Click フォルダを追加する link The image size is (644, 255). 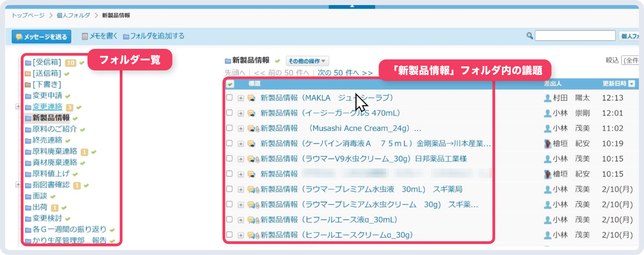[x=157, y=36]
